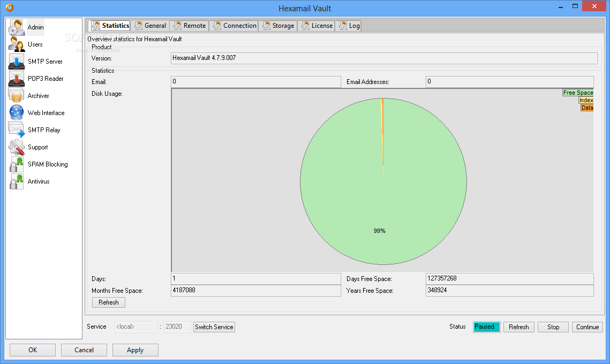This screenshot has width=610, height=364.
Task: Click the Version field showing 4.7.9.007
Action: pos(384,58)
